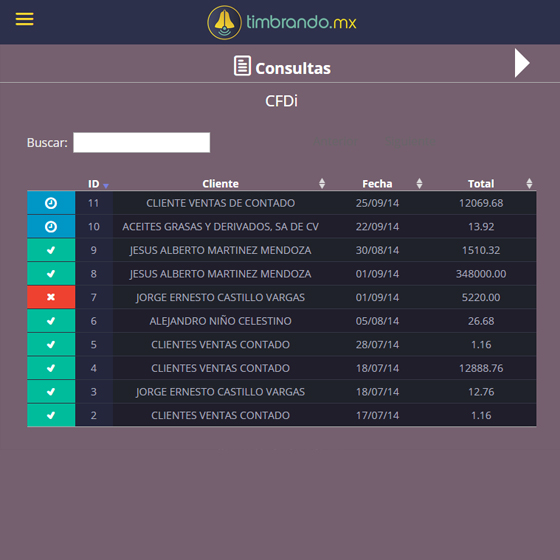
Task: Click the green checkmark for ID 6
Action: 51,321
